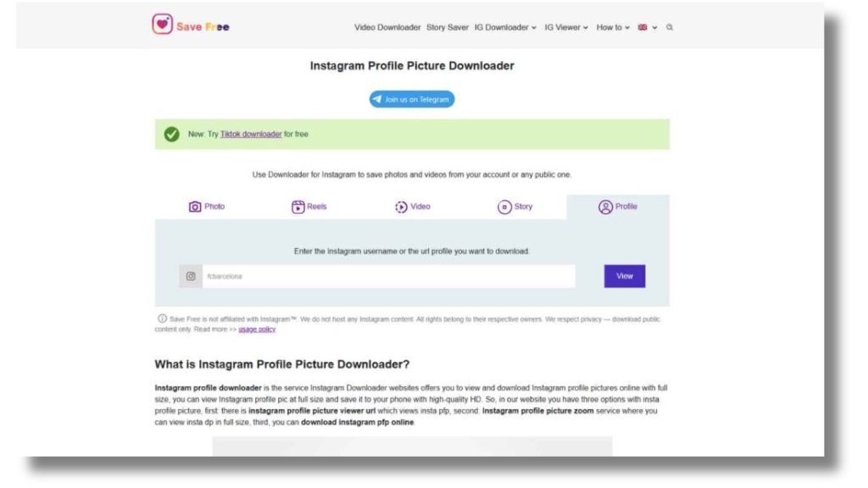The width and height of the screenshot is (868, 488).
Task: Click the green checkmark in notice banner
Action: (x=172, y=134)
